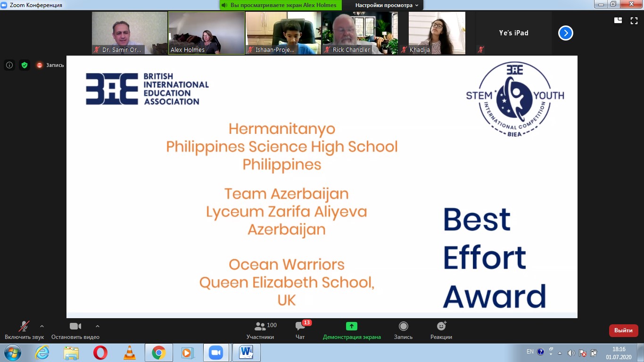Click 'Lyceum Zarifa Aliyeva' text
This screenshot has height=362, width=644.
(286, 212)
